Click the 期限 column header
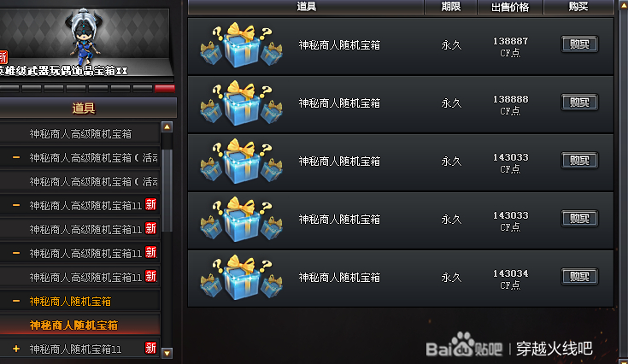Image resolution: width=628 pixels, height=364 pixels. 450,7
